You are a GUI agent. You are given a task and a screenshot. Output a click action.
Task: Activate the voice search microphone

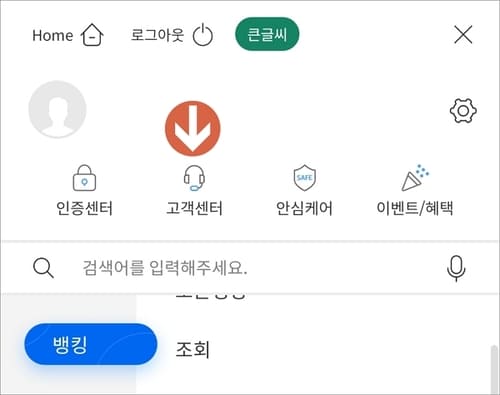(x=456, y=268)
